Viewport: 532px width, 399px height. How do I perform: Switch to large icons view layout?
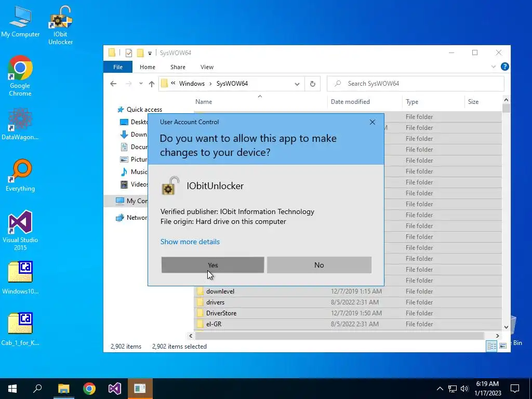click(x=503, y=346)
